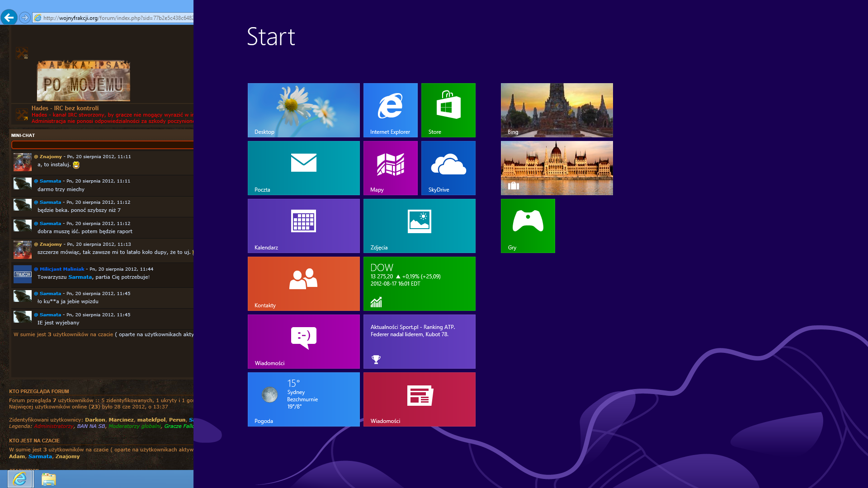Open the Poczta mail tile
The height and width of the screenshot is (488, 868).
303,168
